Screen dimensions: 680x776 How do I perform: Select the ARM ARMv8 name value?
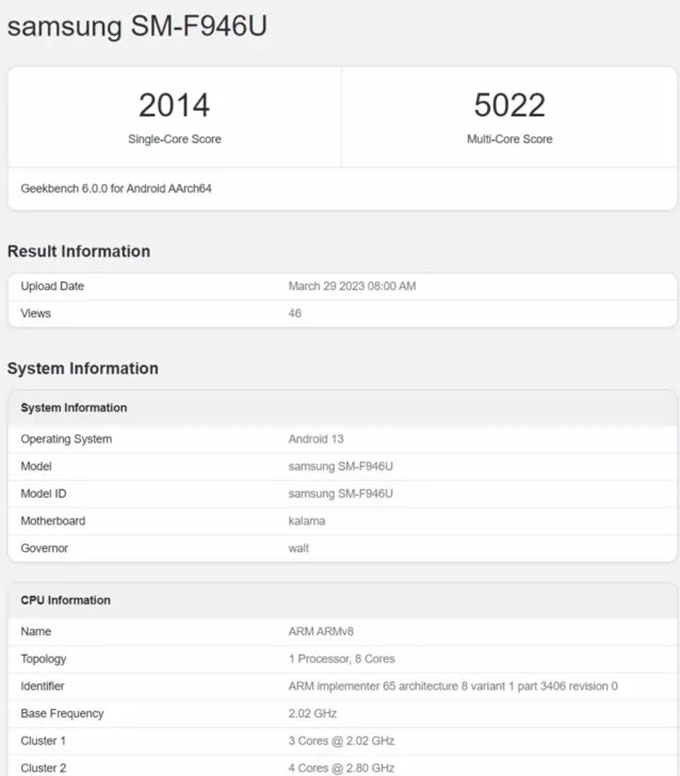pyautogui.click(x=320, y=632)
